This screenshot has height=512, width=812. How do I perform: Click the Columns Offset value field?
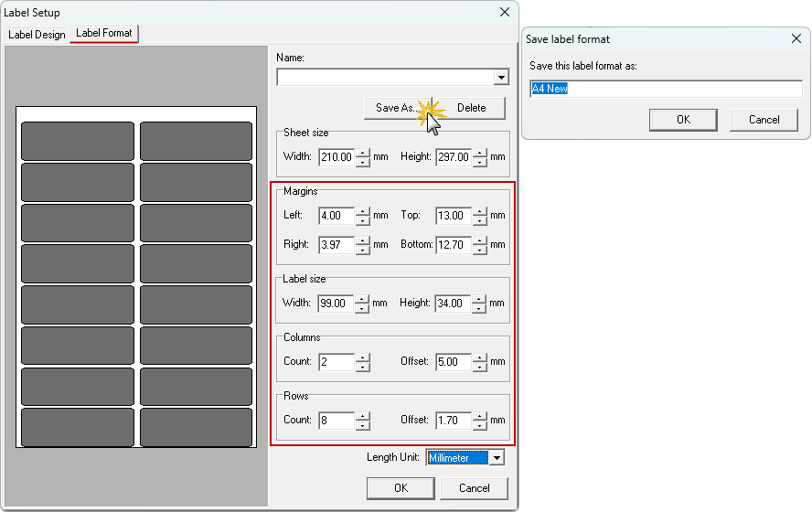[453, 362]
